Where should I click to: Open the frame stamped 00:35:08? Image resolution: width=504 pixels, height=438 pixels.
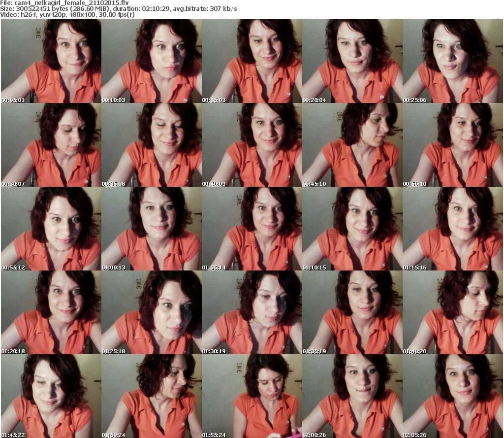(152, 145)
